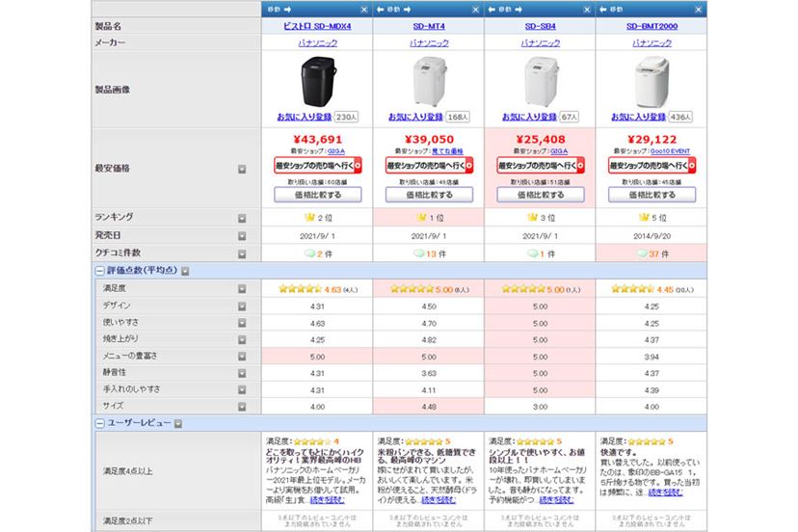Open the sort dropdown for 最安価格 row
The width and height of the screenshot is (798, 532).
[x=242, y=169]
